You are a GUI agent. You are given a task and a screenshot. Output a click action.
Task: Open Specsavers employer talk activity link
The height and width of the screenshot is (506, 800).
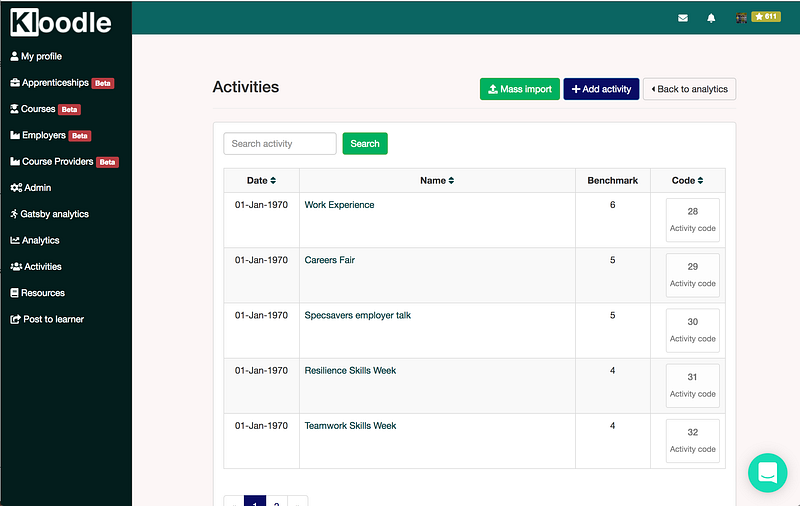click(x=358, y=315)
